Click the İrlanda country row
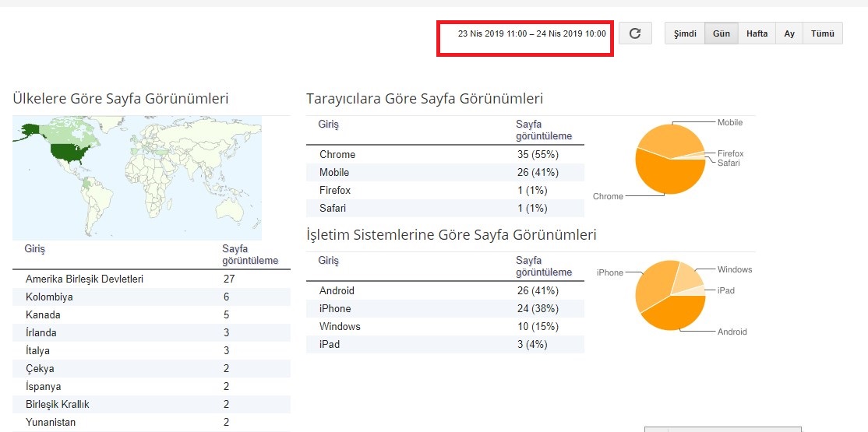 pyautogui.click(x=151, y=332)
